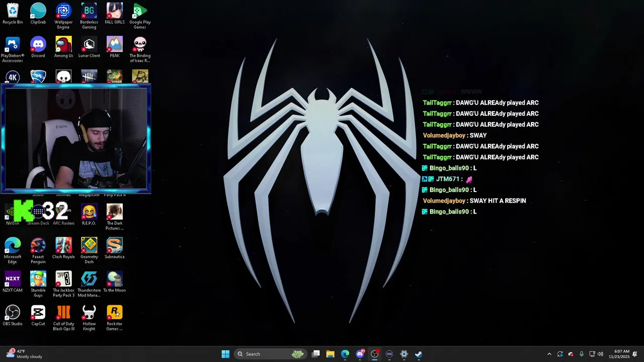Screen dimensions: 644x362
Task: Open the notification bell in the tray
Action: (635, 354)
